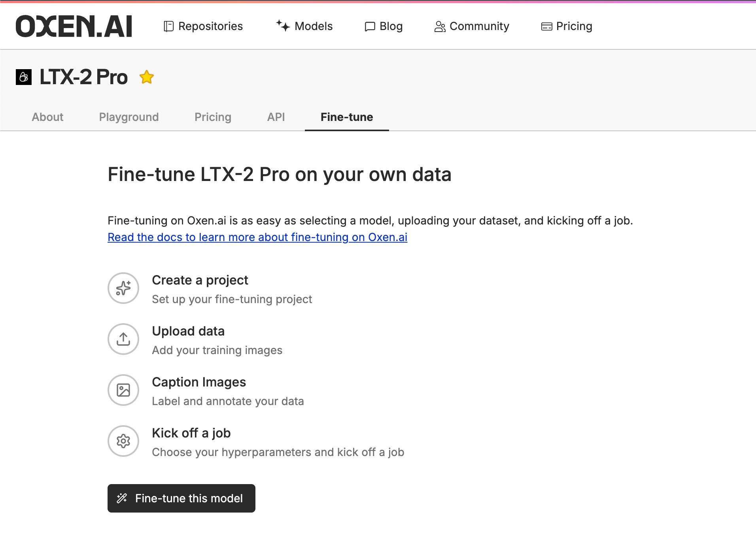The width and height of the screenshot is (756, 558).
Task: Open the fine-tuning docs link
Action: tap(257, 237)
